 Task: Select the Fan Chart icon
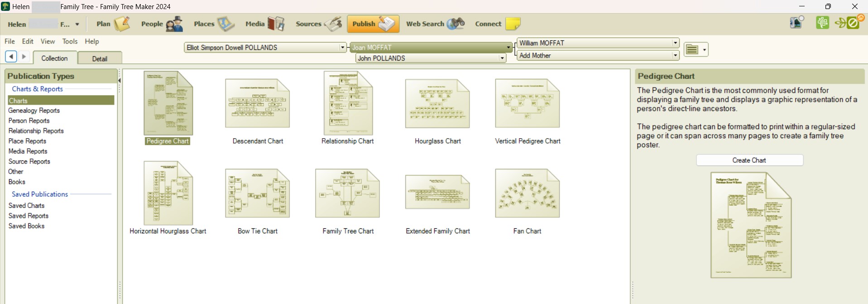(527, 193)
